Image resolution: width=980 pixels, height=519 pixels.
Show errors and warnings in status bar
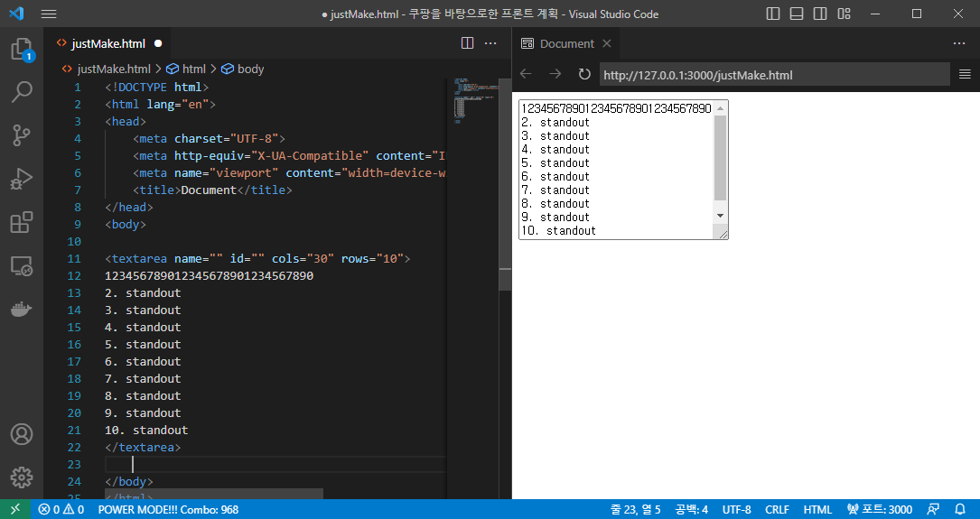pyautogui.click(x=61, y=509)
